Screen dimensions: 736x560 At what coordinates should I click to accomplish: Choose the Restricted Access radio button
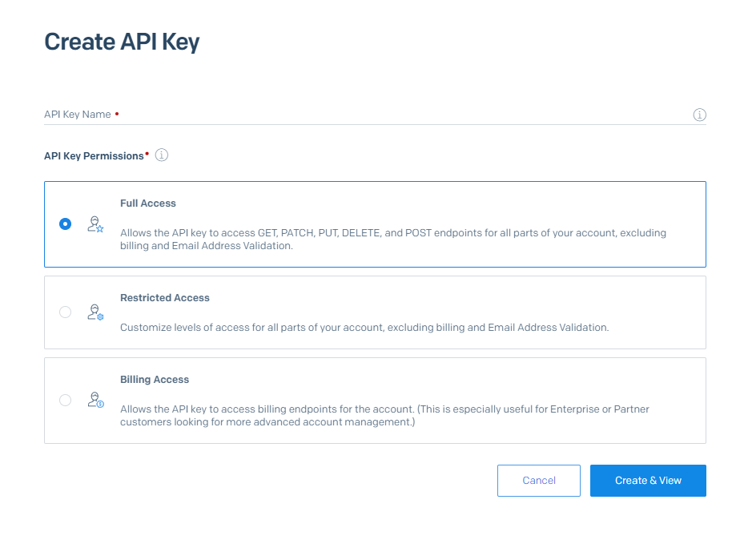click(x=65, y=312)
